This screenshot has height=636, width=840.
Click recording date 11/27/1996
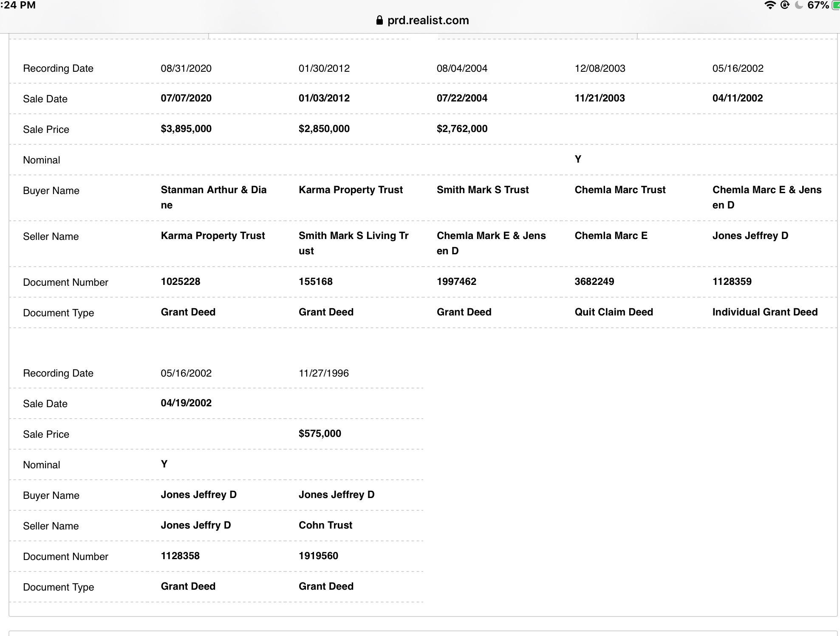[324, 373]
